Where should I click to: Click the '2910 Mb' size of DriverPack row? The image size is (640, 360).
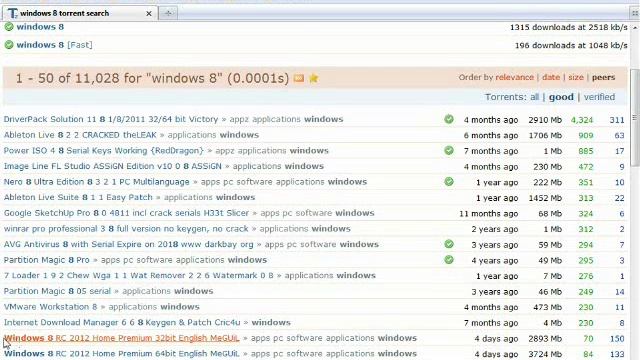(545, 120)
